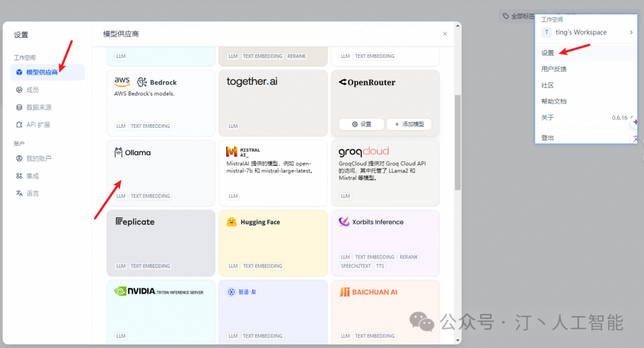Click 添加模型 on OpenRouter card
Viewport: 644px width, 348px height.
pyautogui.click(x=409, y=124)
